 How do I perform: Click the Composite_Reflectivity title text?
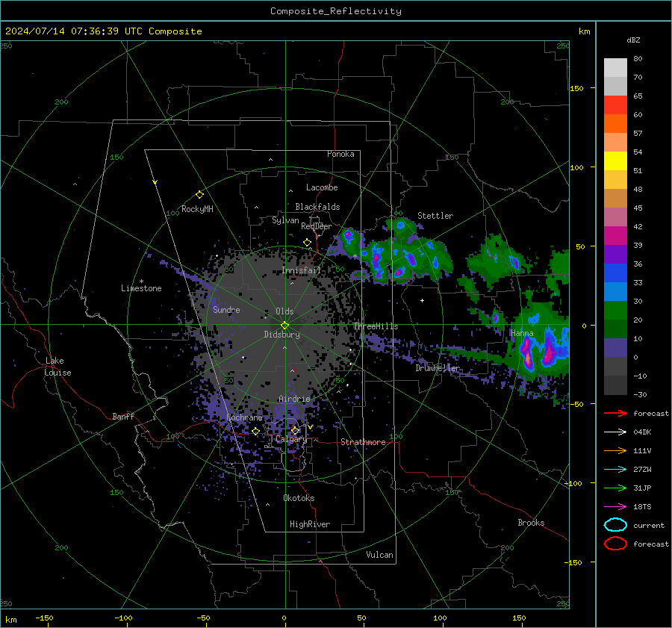tap(335, 11)
